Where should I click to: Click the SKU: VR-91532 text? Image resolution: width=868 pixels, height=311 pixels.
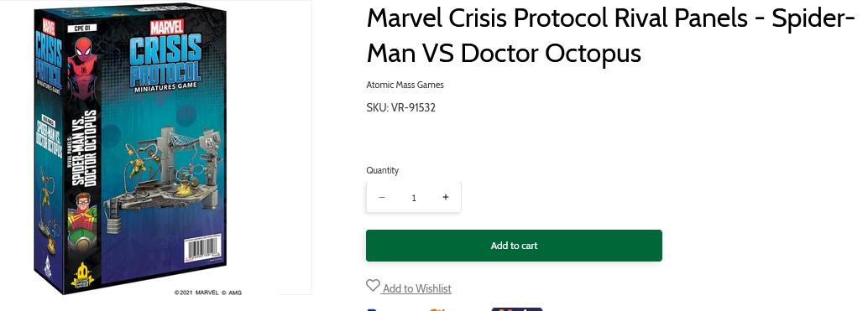pos(400,107)
